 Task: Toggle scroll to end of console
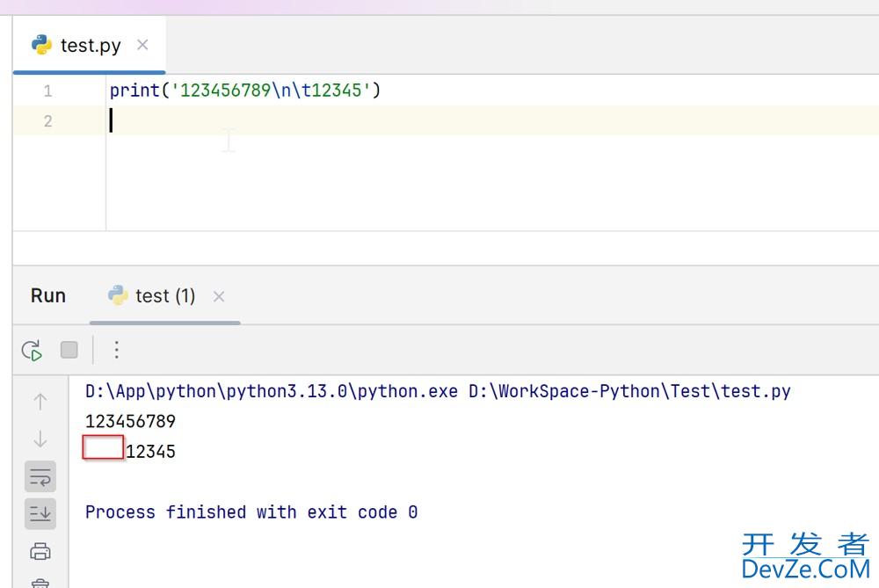tap(40, 514)
